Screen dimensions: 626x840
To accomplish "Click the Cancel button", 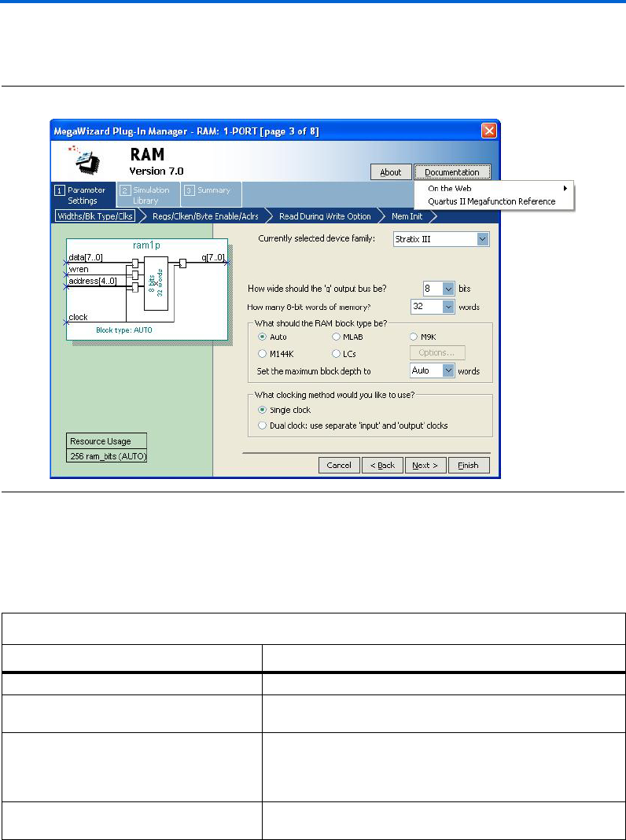I will pyautogui.click(x=339, y=465).
